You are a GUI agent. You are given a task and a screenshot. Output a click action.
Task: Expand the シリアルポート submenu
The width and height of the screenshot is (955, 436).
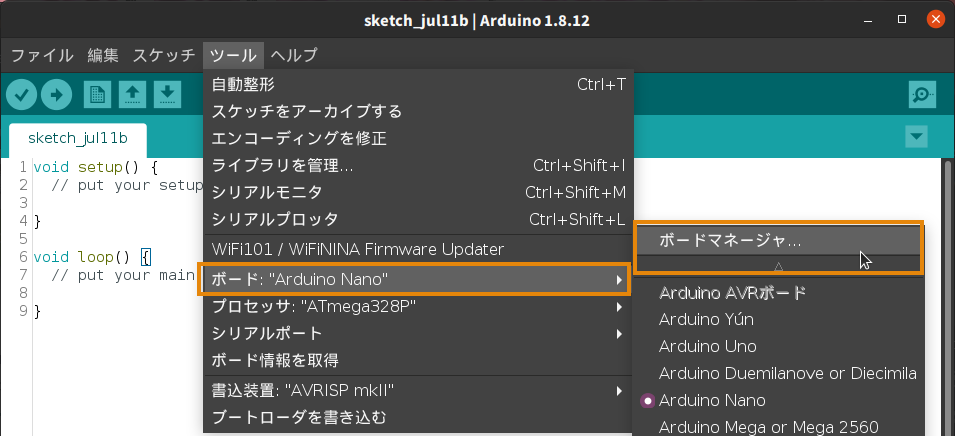[417, 333]
